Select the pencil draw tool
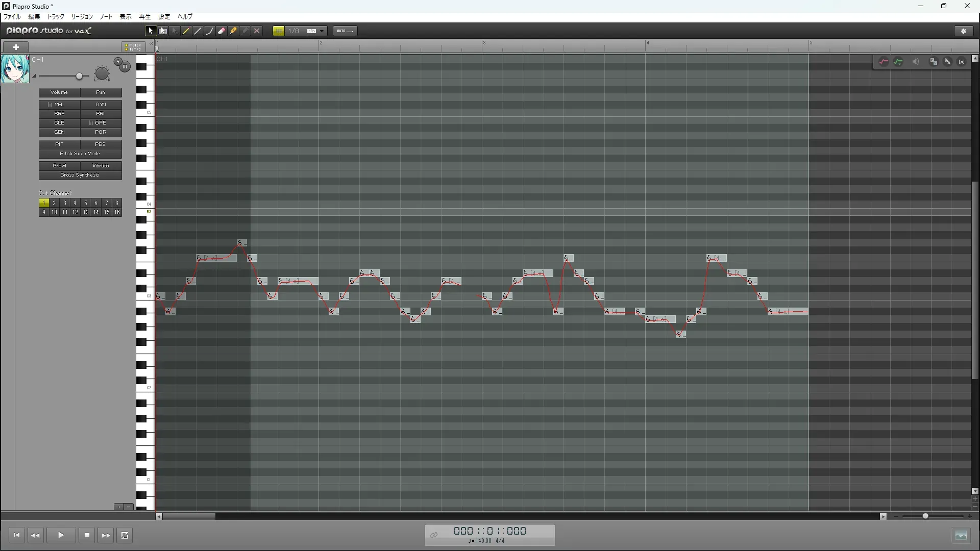Image resolution: width=980 pixels, height=551 pixels. point(186,31)
